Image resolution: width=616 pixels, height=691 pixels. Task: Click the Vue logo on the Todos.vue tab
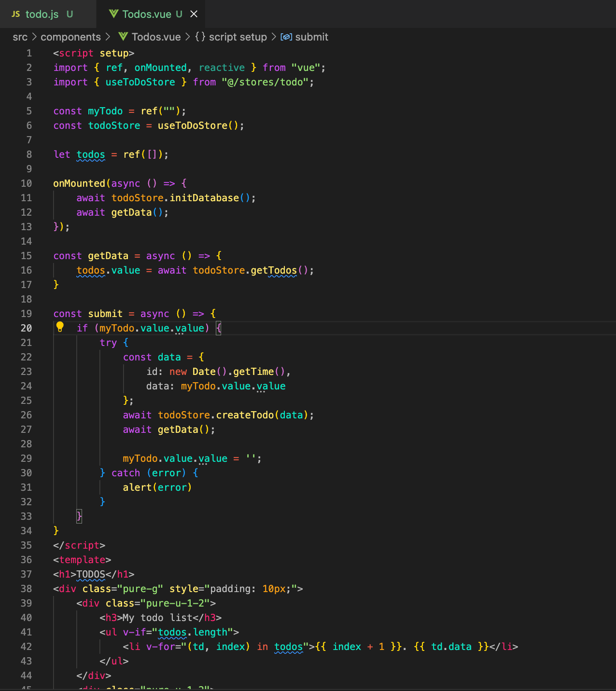(114, 14)
